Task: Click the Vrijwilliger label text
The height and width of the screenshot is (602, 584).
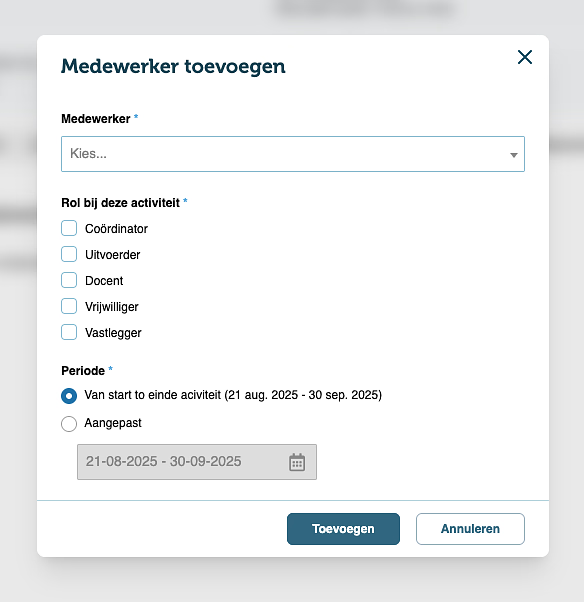Action: pos(112,307)
